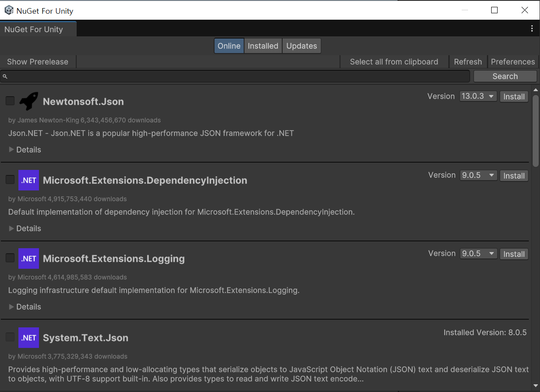Click the Microsoft.Extensions.DependencyInjection .NET icon
Viewport: 540px width, 392px height.
[29, 180]
